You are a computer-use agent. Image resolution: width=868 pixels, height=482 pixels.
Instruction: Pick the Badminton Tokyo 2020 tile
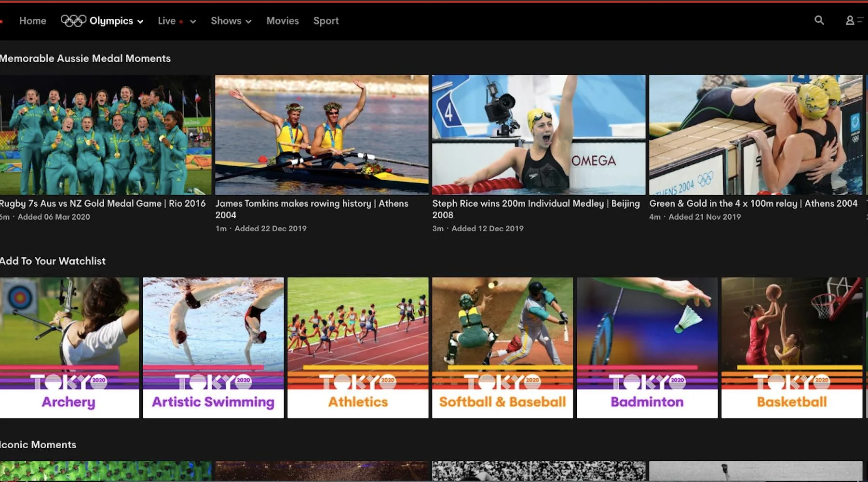pyautogui.click(x=647, y=347)
